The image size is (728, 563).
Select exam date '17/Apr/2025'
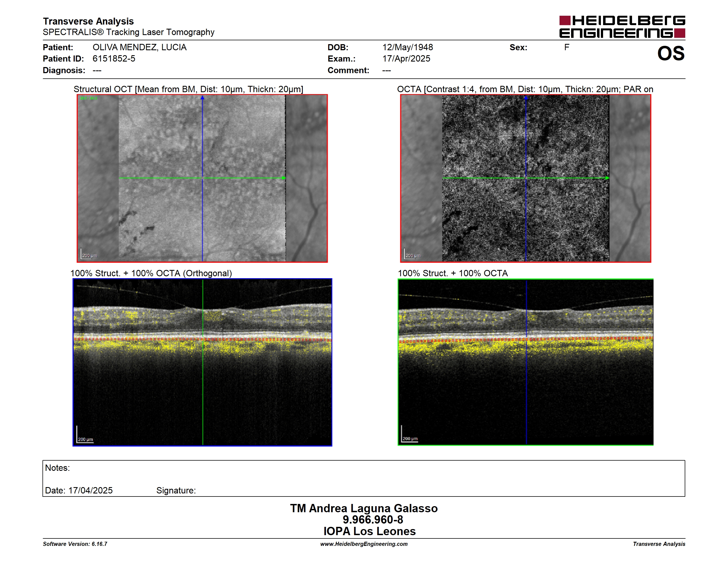point(406,59)
